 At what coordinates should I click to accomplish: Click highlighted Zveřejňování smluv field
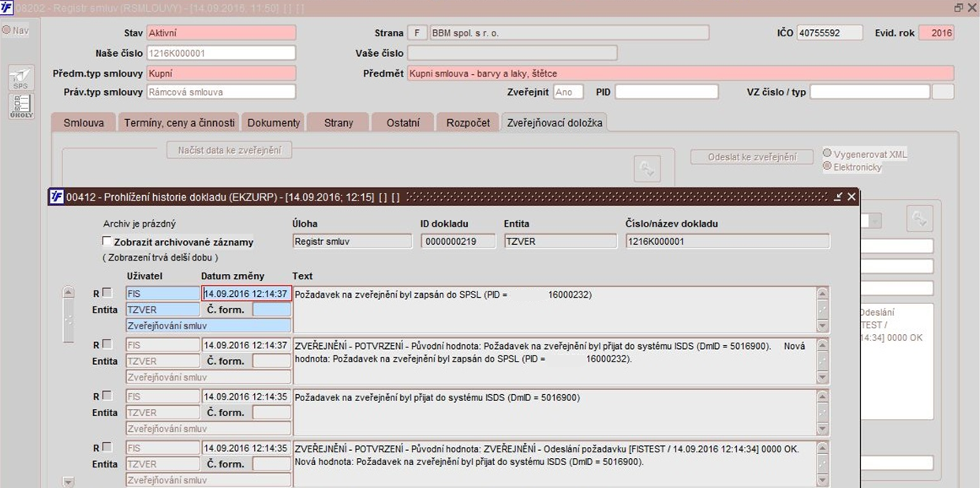[x=208, y=325]
